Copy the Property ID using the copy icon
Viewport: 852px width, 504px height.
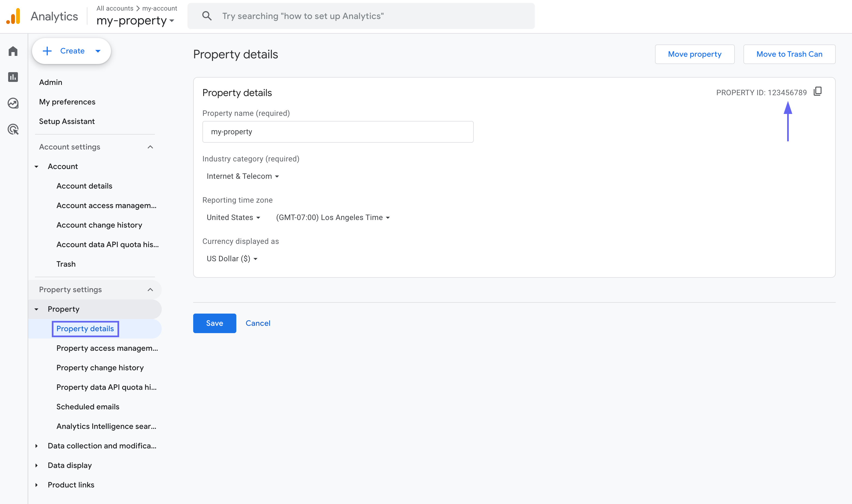click(818, 92)
